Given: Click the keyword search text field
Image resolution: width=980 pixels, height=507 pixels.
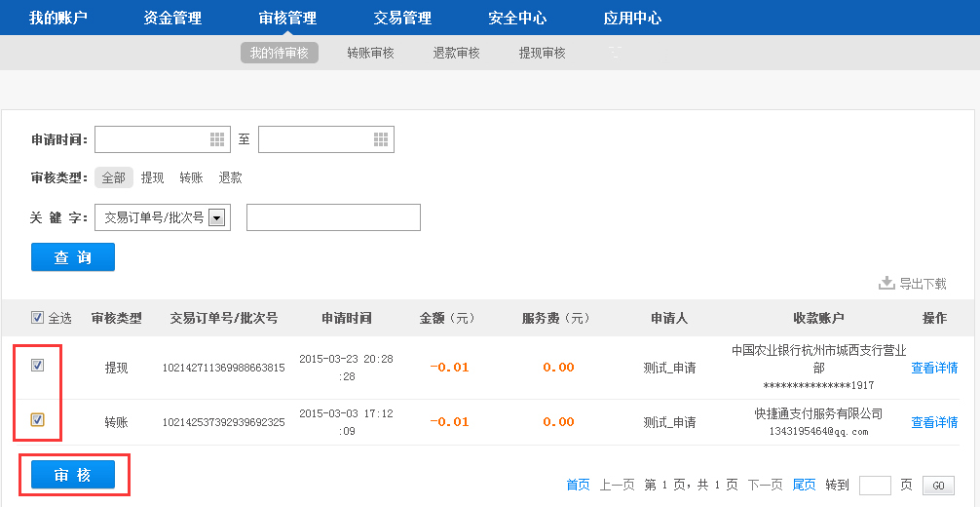Looking at the screenshot, I should 333,217.
